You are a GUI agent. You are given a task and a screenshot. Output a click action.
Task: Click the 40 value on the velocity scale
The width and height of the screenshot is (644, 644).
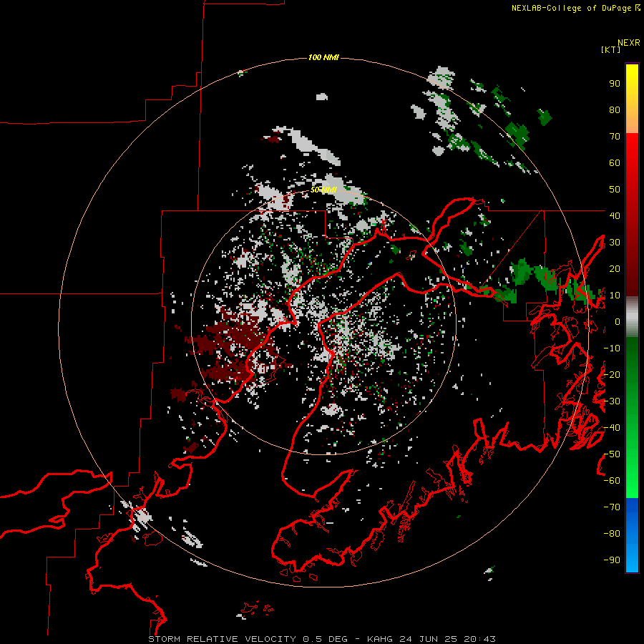[x=615, y=215]
